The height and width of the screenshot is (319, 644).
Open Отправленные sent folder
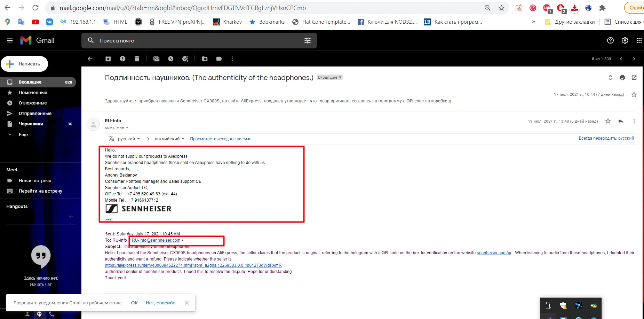pyautogui.click(x=38, y=114)
